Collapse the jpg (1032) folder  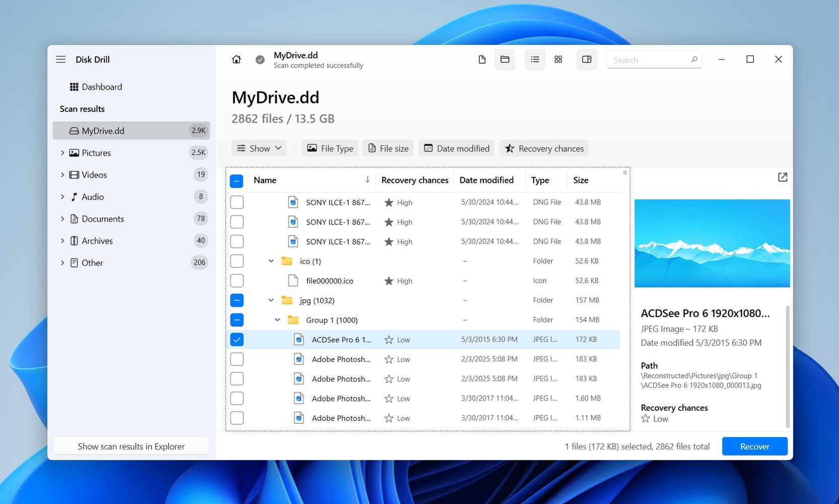(271, 301)
